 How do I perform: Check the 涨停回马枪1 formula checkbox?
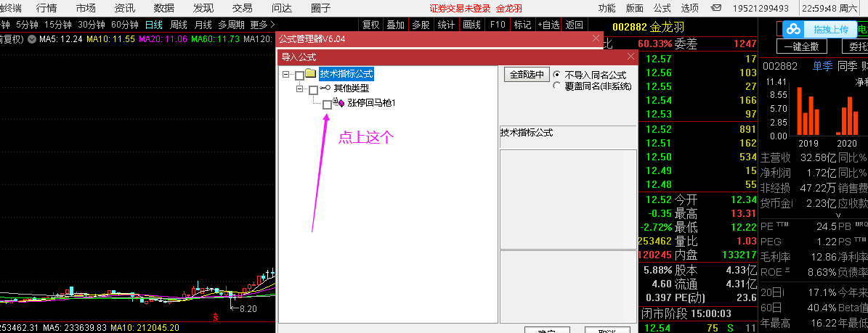tap(327, 104)
